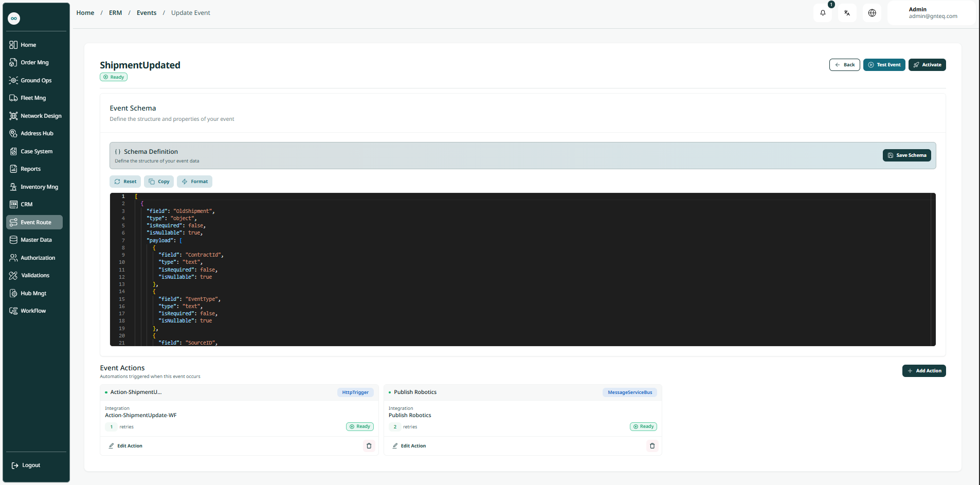Click the Back button
This screenshot has height=485, width=980.
click(844, 65)
